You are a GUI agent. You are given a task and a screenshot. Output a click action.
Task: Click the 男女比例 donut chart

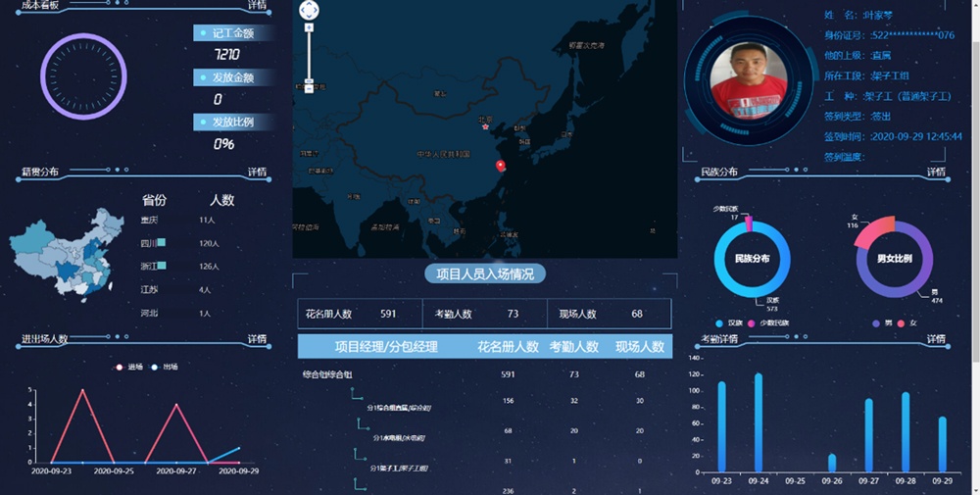(x=894, y=260)
